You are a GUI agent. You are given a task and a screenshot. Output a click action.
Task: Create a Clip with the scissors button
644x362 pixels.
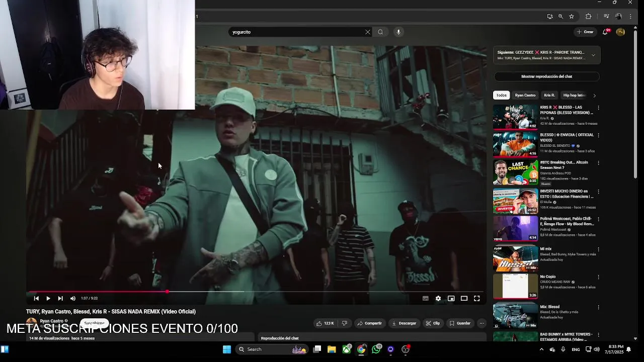pyautogui.click(x=433, y=323)
